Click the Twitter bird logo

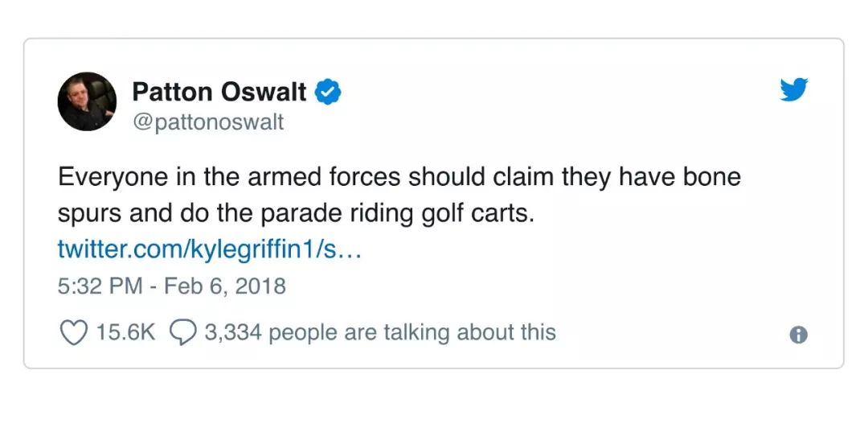click(x=793, y=89)
